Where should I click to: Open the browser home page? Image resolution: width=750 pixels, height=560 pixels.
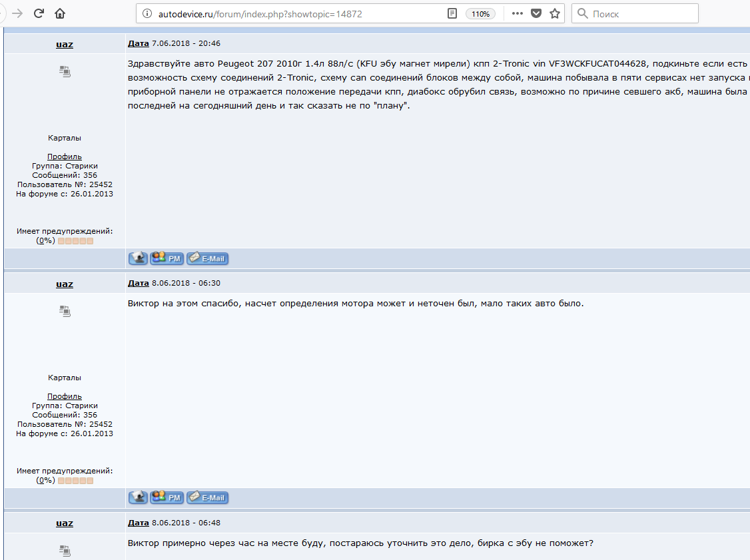(x=60, y=13)
